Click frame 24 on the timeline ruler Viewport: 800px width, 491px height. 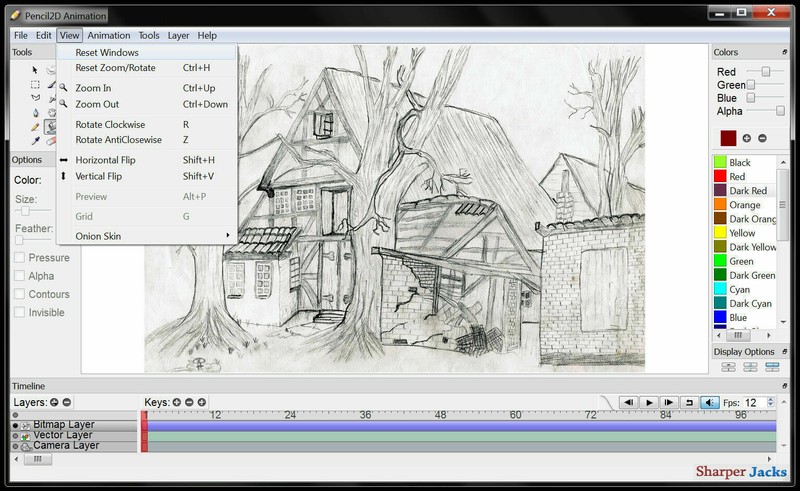[290, 415]
